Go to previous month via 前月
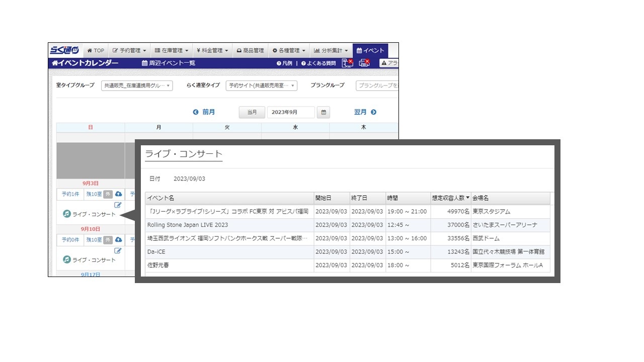Viewport: 644px width, 362px height. pyautogui.click(x=204, y=112)
